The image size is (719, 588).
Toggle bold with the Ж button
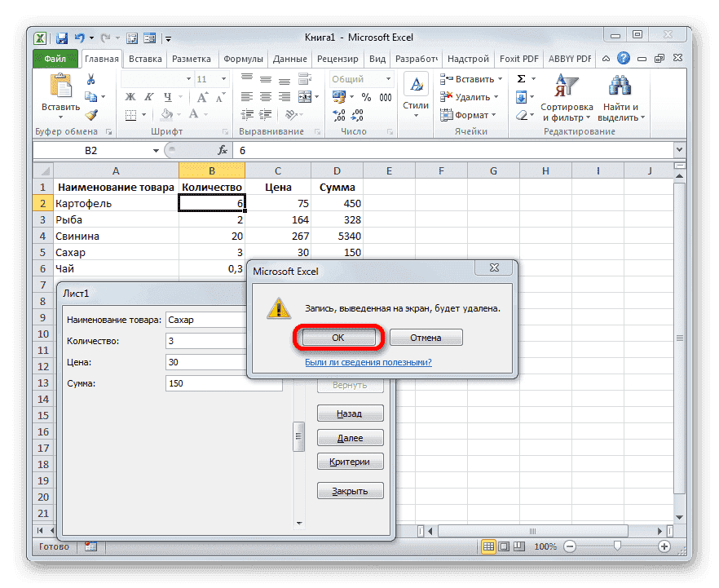[129, 96]
